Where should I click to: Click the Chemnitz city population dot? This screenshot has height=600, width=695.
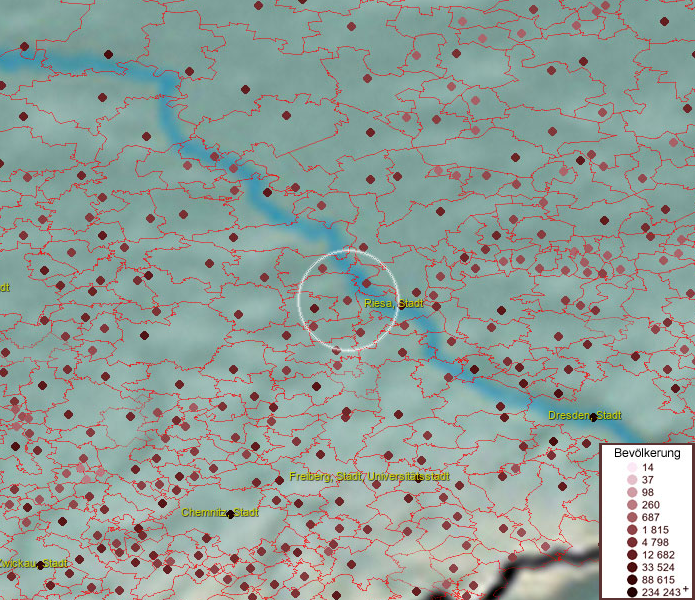tap(231, 514)
